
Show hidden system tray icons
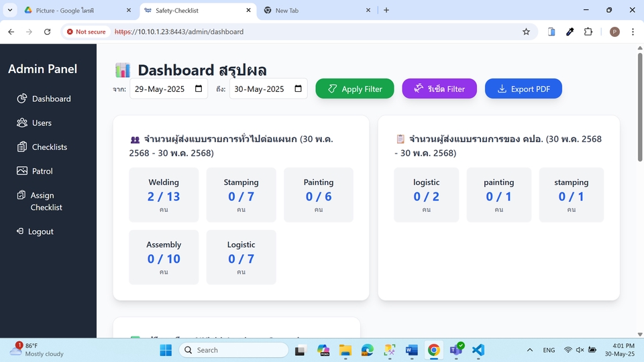[x=530, y=350]
